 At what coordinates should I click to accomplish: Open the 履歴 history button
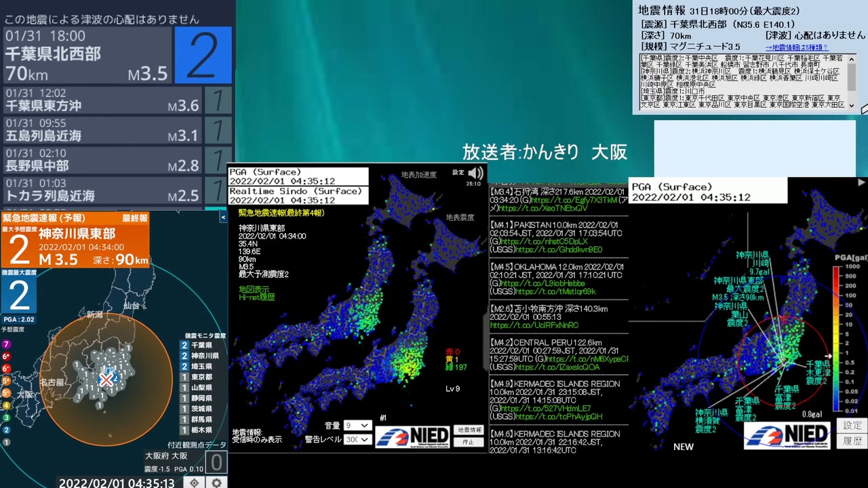852,441
